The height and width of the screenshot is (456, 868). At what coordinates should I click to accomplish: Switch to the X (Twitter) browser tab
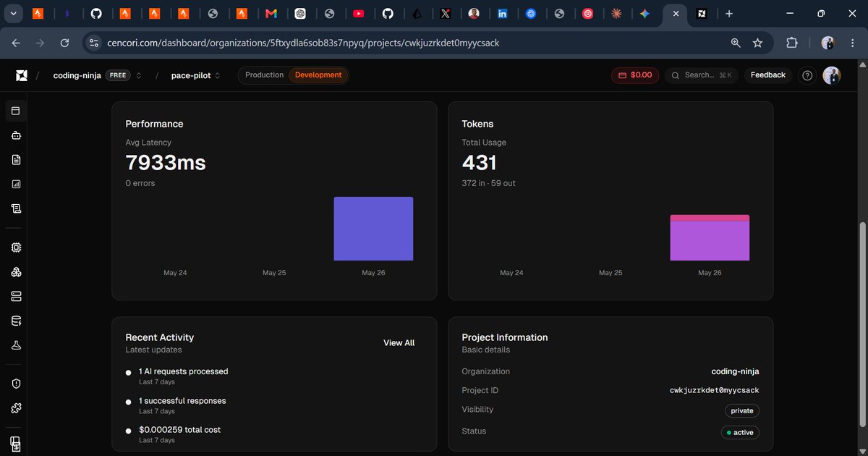pyautogui.click(x=445, y=13)
